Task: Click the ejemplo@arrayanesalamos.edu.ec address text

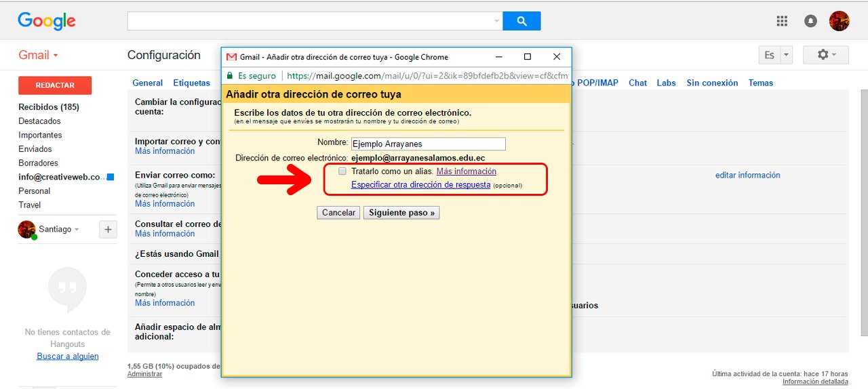Action: click(x=418, y=158)
